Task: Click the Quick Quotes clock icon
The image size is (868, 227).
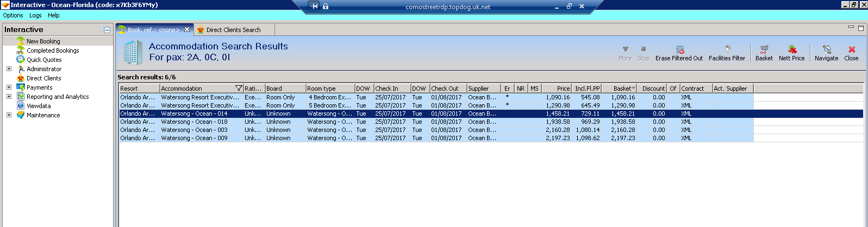Action: click(x=21, y=59)
